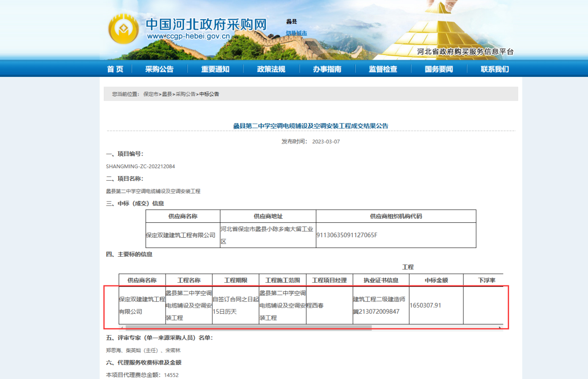This screenshot has width=588, height=379.
Task: Click the cell under 工程施工范围 column
Action: [282, 305]
